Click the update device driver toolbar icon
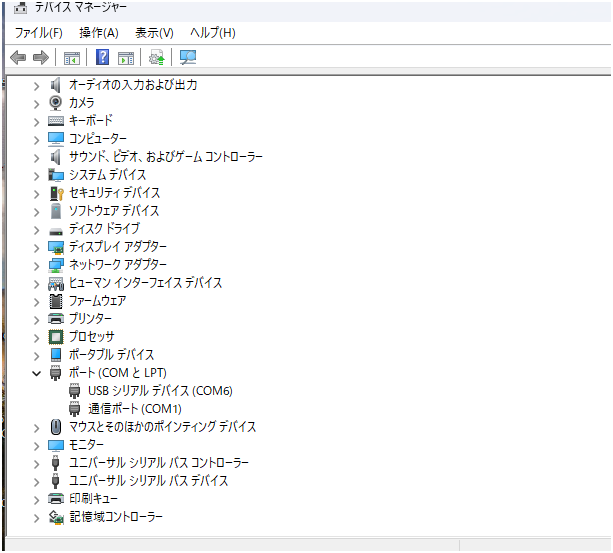The width and height of the screenshot is (613, 553). (157, 57)
